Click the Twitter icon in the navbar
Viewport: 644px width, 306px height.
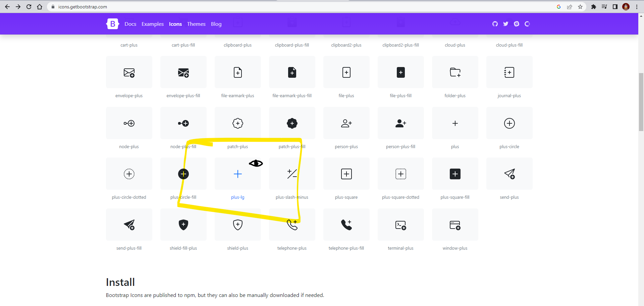tap(506, 24)
